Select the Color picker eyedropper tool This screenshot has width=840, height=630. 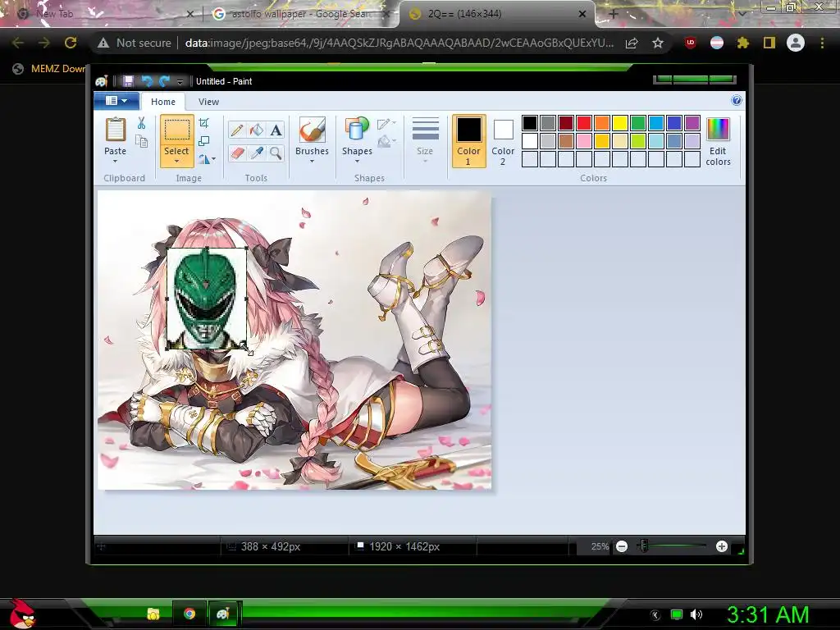pyautogui.click(x=257, y=153)
